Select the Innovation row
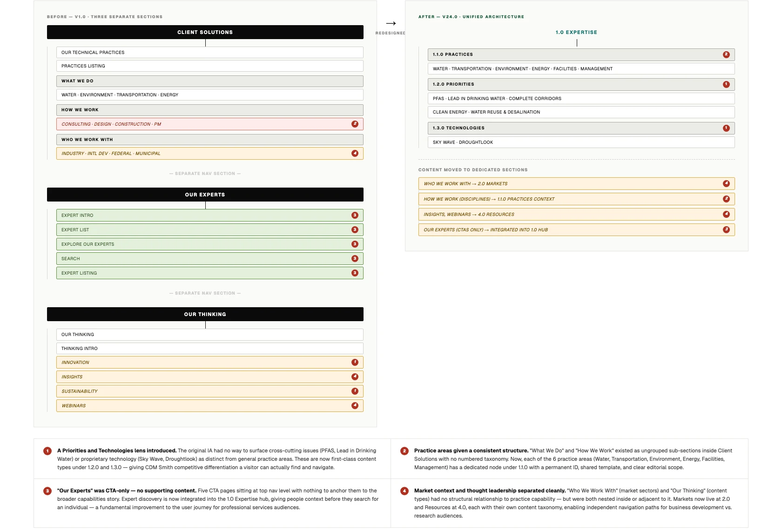Image resolution: width=782 pixels, height=532 pixels. (210, 362)
